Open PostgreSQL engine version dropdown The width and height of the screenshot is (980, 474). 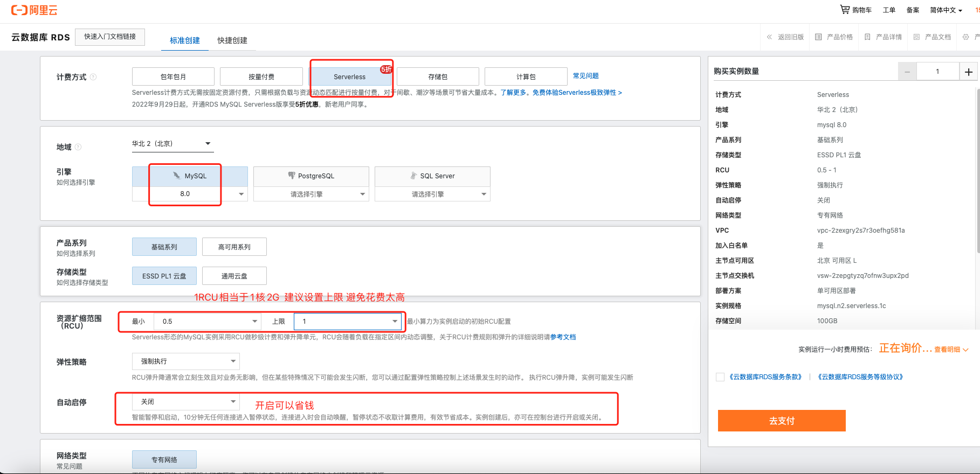311,194
